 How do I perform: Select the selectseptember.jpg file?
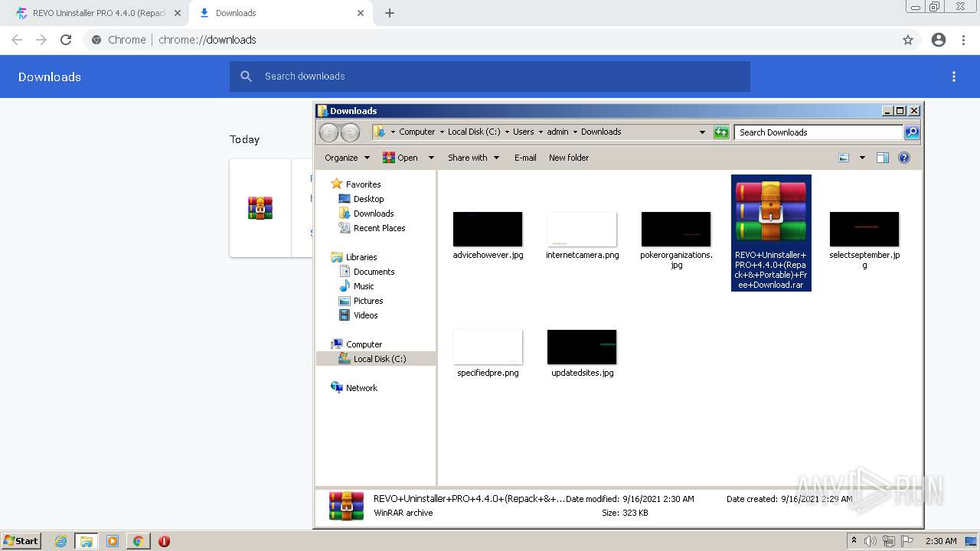864,240
